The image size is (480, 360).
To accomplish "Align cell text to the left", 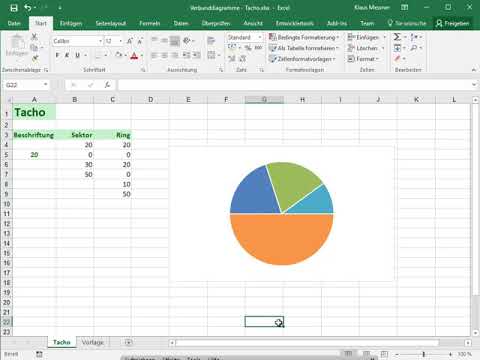I will point(154,55).
